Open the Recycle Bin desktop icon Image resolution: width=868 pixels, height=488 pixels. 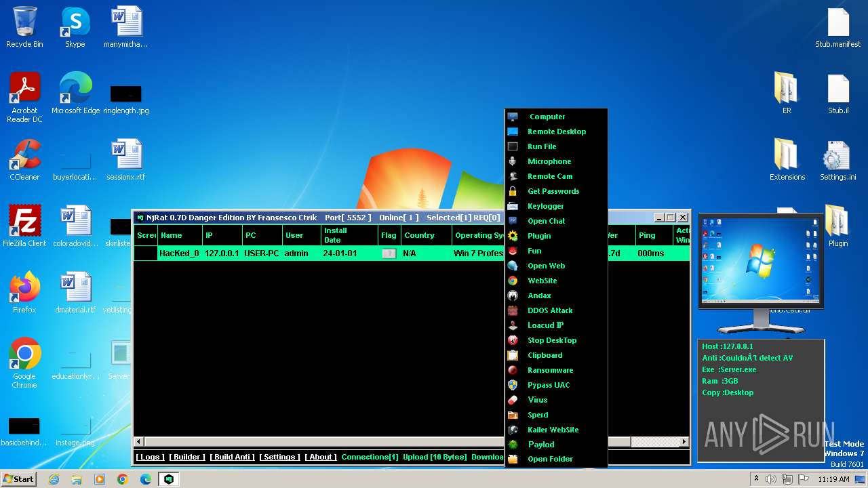[x=24, y=28]
